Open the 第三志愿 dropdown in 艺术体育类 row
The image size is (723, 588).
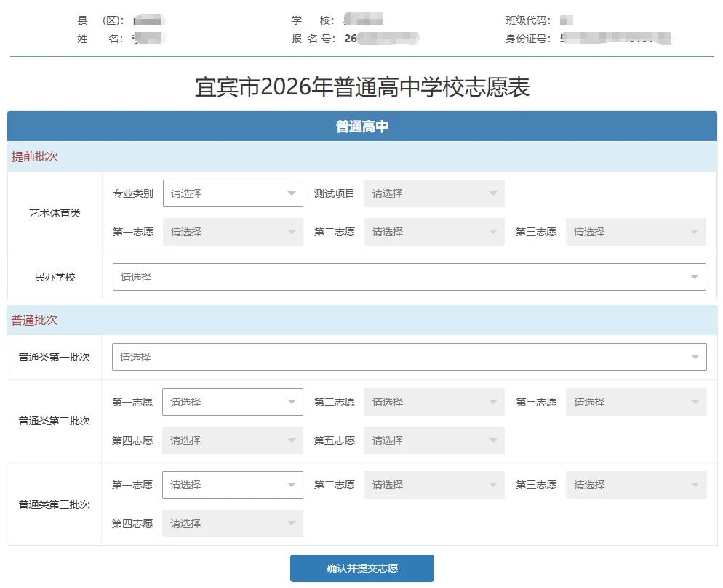coord(635,231)
